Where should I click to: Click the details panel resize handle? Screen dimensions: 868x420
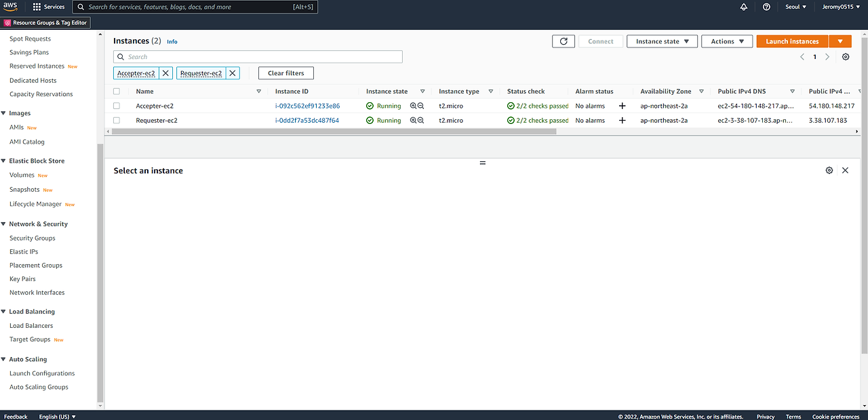tap(483, 163)
